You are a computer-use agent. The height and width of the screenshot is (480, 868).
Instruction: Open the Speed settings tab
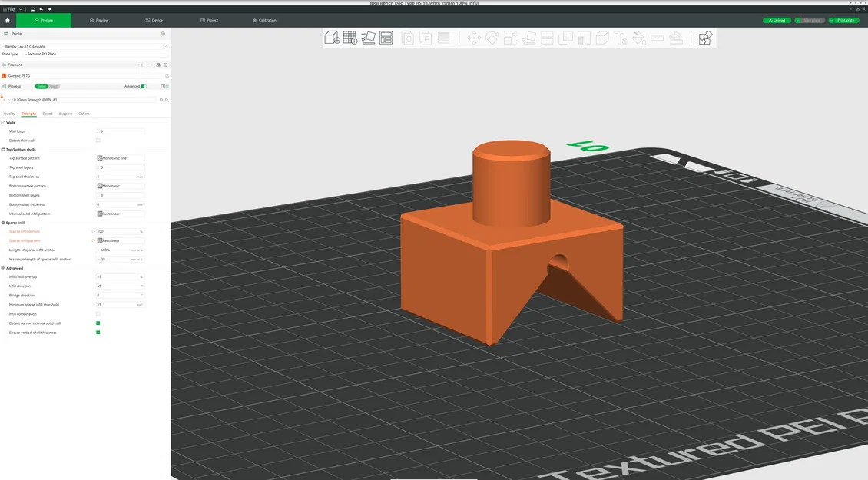[x=48, y=114]
